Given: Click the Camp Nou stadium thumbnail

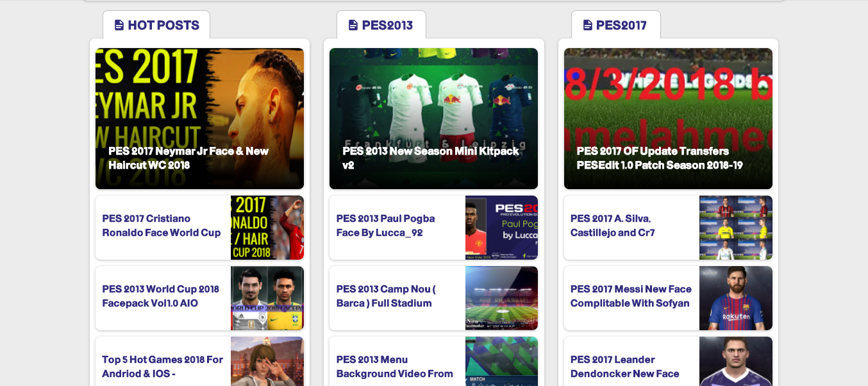Looking at the screenshot, I should coord(501,298).
